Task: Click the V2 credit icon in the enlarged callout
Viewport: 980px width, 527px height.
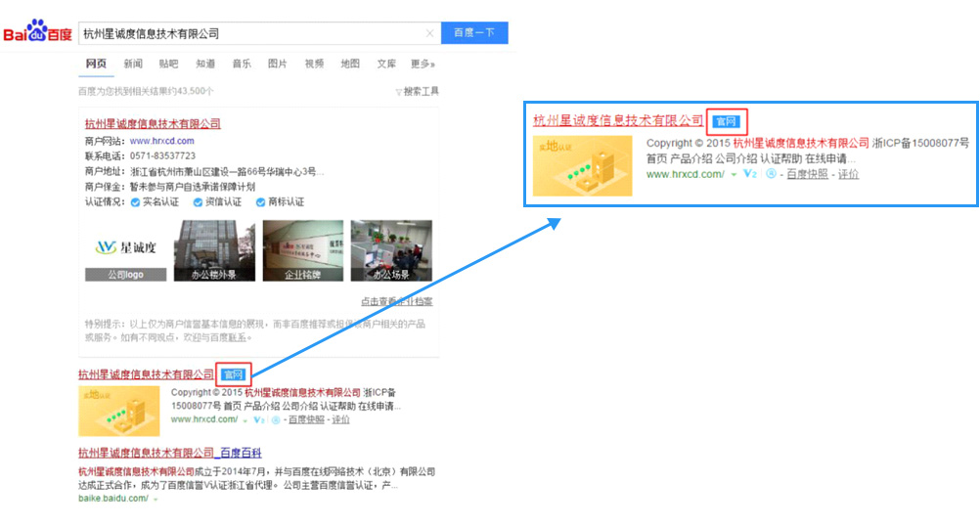Action: pyautogui.click(x=750, y=174)
